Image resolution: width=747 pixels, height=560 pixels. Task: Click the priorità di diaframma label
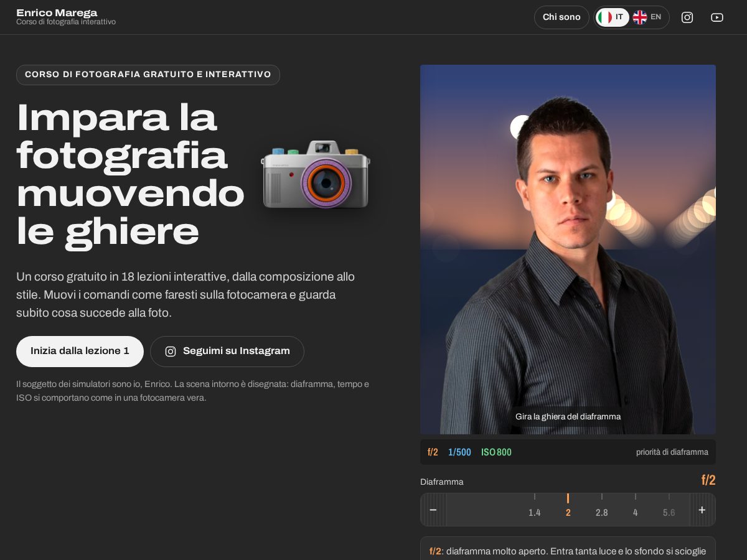click(x=672, y=452)
